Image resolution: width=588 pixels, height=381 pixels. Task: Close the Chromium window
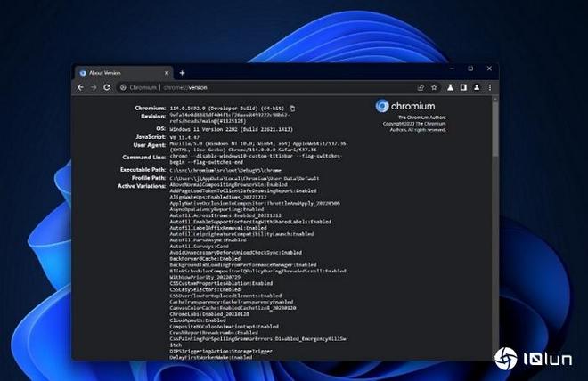[489, 69]
